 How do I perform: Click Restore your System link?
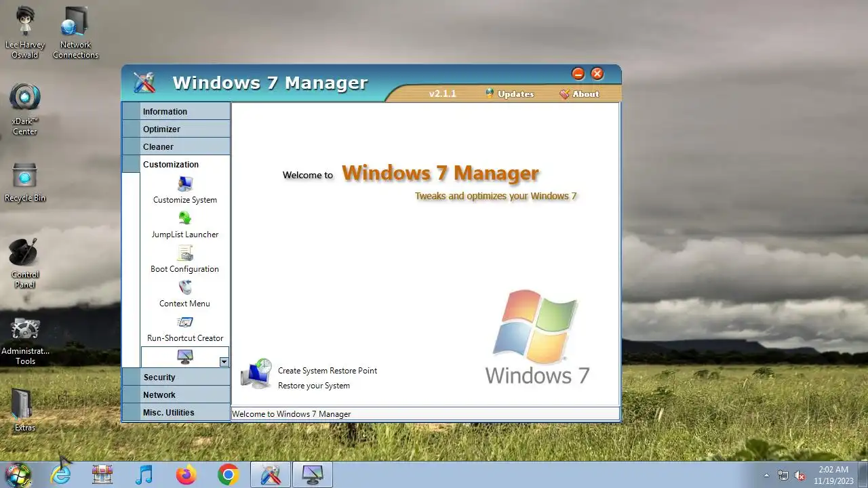(x=314, y=386)
